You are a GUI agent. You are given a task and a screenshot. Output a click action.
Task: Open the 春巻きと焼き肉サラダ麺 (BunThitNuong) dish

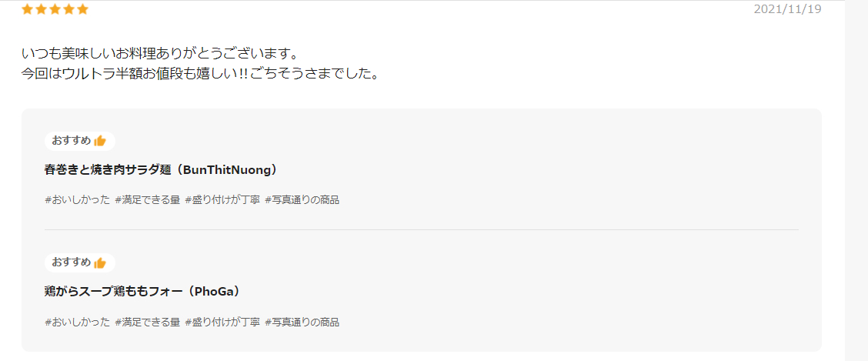[161, 170]
